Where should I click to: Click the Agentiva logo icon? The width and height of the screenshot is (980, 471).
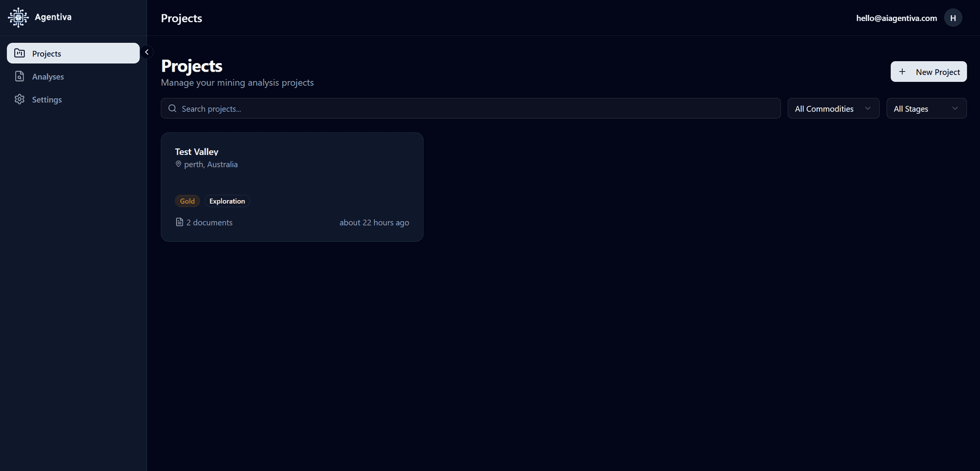(x=18, y=17)
